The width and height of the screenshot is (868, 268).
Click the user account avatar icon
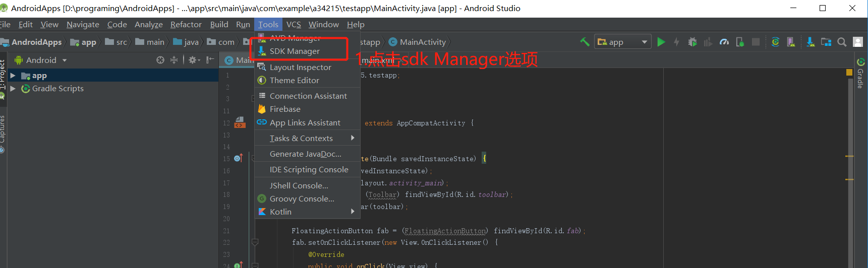pyautogui.click(x=858, y=42)
